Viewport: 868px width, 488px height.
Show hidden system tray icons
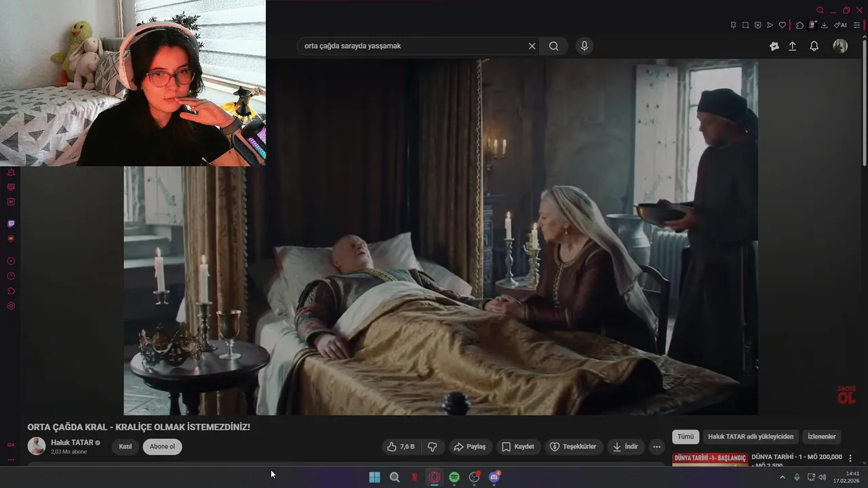782,477
